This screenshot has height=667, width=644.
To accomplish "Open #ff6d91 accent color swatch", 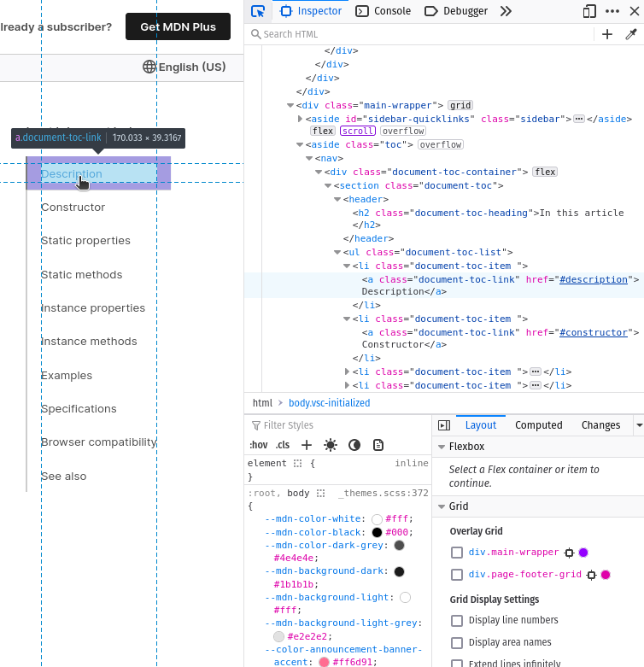I will pyautogui.click(x=324, y=662).
